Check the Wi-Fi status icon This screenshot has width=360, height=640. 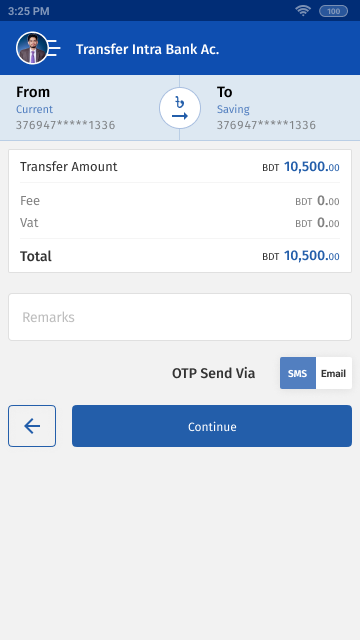point(303,11)
